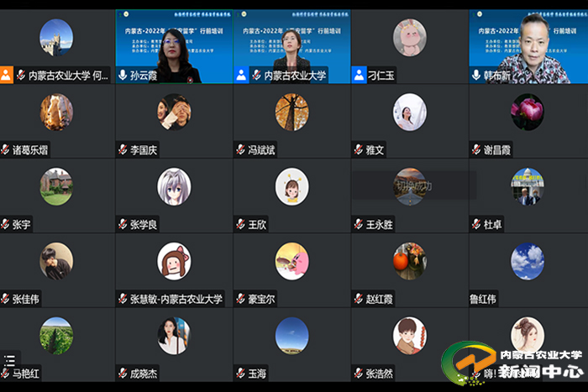Click muted microphone icon beside 谢昌霞

[476, 149]
